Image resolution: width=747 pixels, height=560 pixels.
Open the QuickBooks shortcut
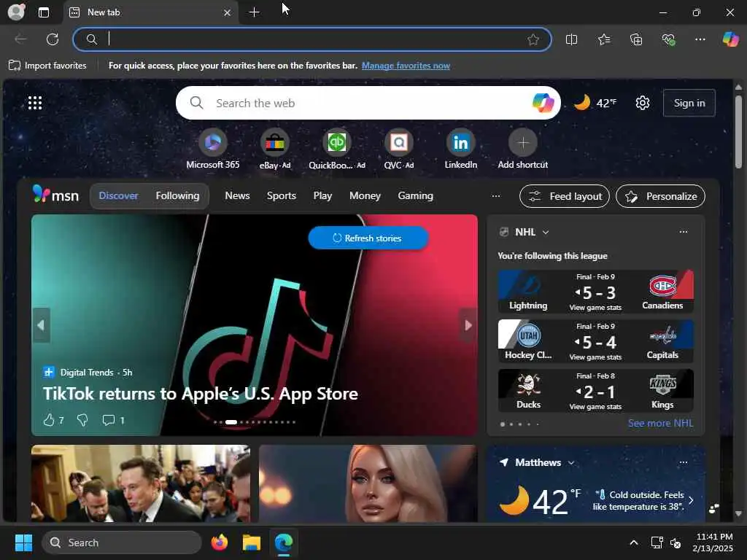[x=337, y=149]
